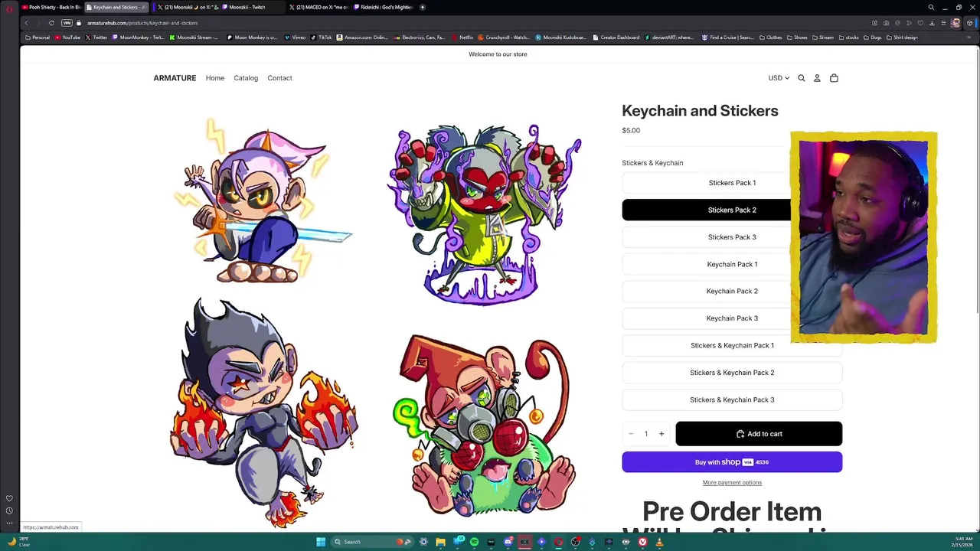This screenshot has width=980, height=551.
Task: Open the Windows Start menu icon
Action: coord(321,542)
